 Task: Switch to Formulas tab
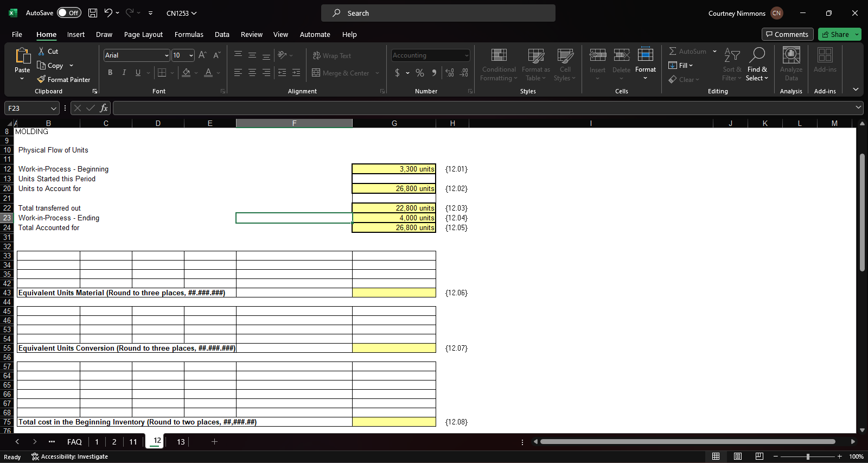coord(189,35)
